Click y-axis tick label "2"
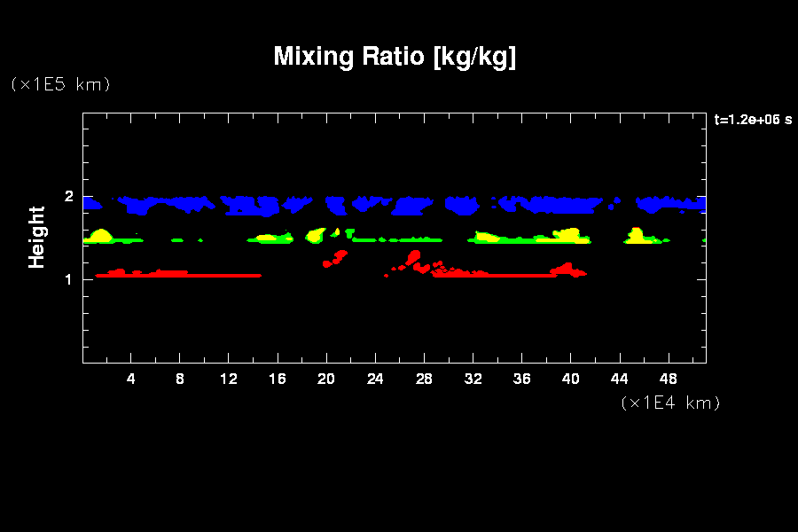The image size is (798, 532). pos(67,197)
